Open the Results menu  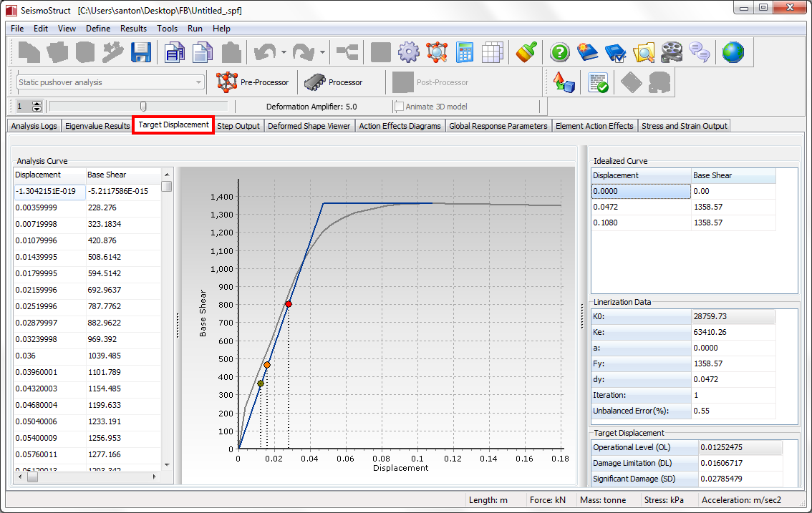pyautogui.click(x=133, y=29)
